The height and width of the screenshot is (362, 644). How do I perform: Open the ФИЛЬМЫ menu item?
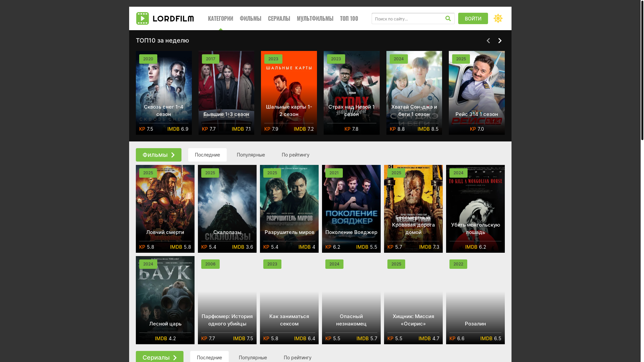click(250, 18)
